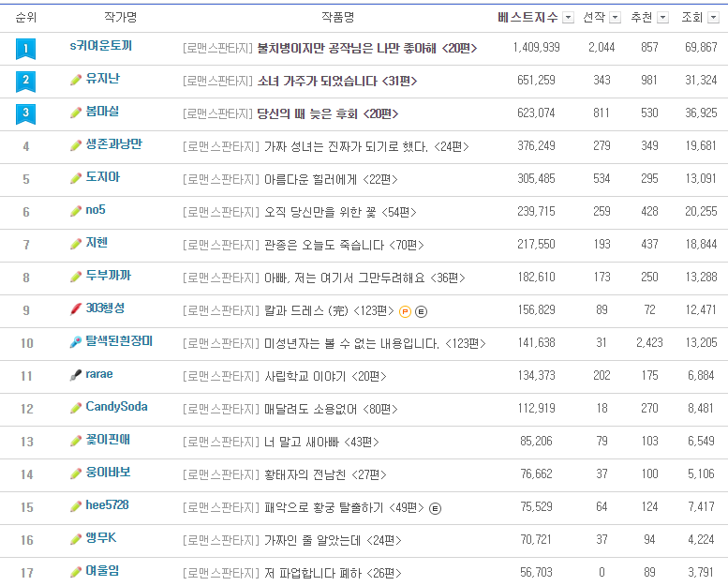The width and height of the screenshot is (728, 586).
Task: Open novel 아름다운 힐러에게
Action: [331, 180]
